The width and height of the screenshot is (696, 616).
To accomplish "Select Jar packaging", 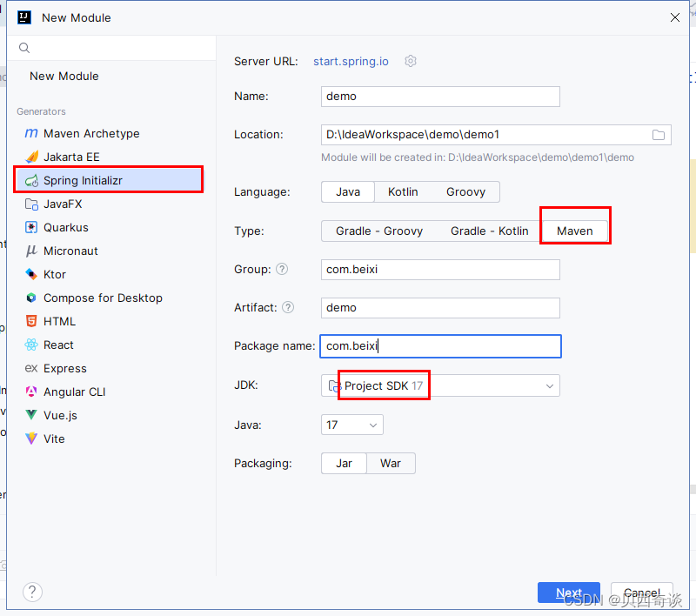I will pyautogui.click(x=344, y=464).
